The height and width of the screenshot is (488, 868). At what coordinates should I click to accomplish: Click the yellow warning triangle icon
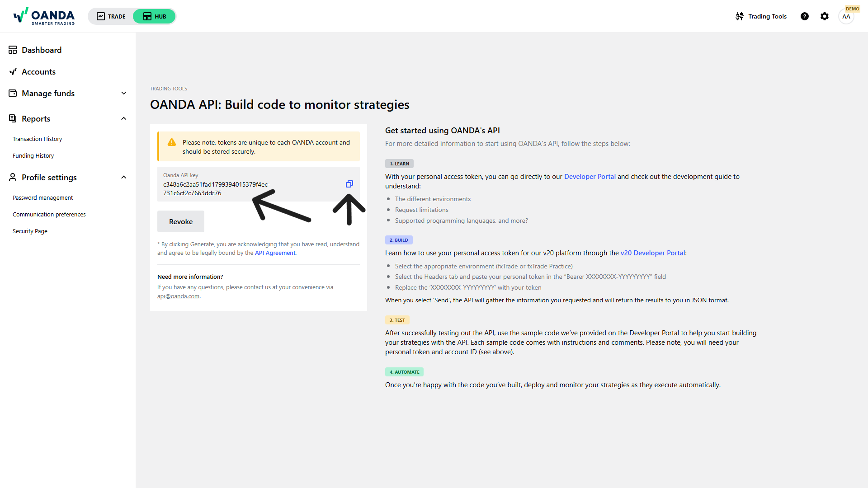tap(172, 142)
